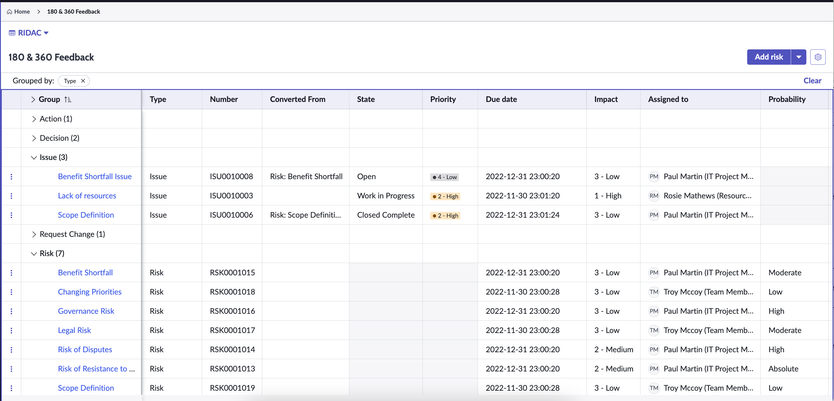Screen dimensions: 834x401
Task: Open row menu for Lack of resources
Action: [11, 196]
